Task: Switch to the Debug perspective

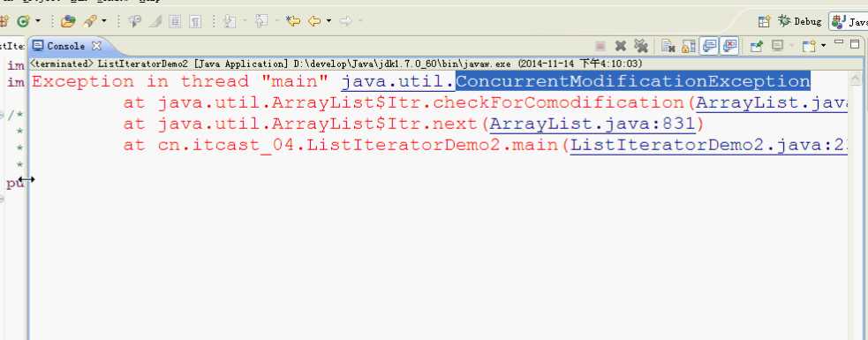Action: click(x=800, y=21)
